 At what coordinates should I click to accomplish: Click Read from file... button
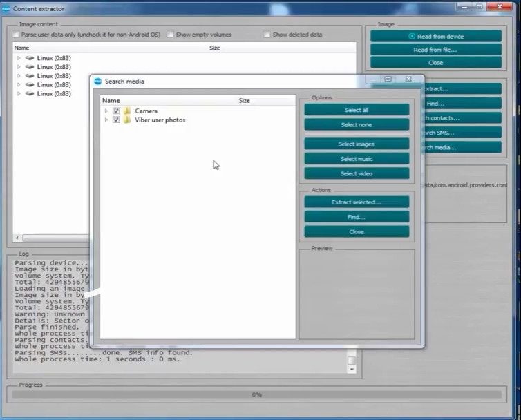pos(436,50)
